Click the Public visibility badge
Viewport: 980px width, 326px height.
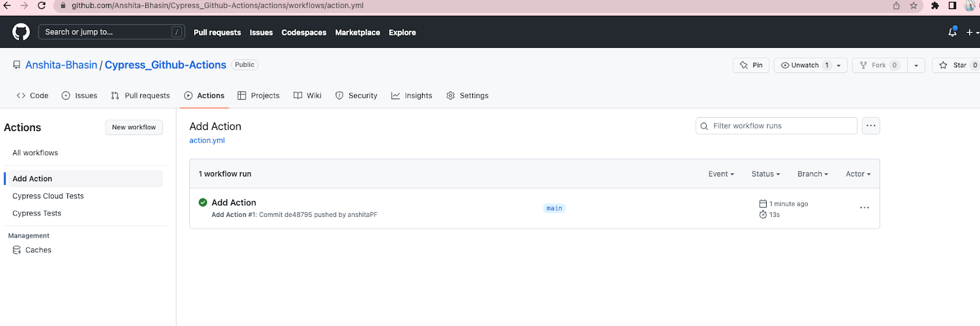[244, 65]
